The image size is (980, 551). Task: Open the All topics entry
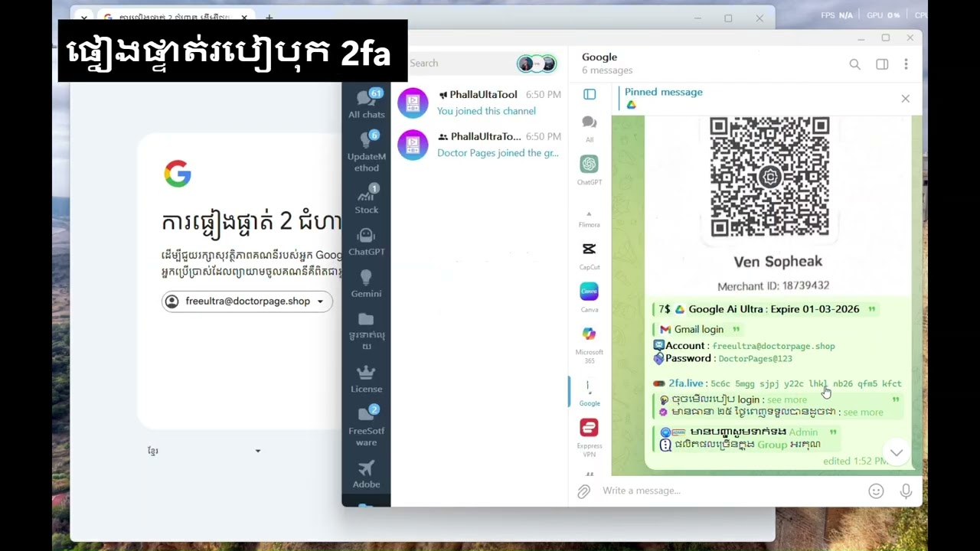coord(589,128)
